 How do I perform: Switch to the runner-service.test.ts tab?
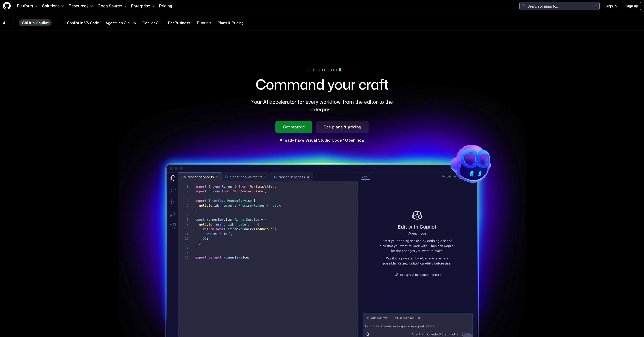tap(246, 177)
